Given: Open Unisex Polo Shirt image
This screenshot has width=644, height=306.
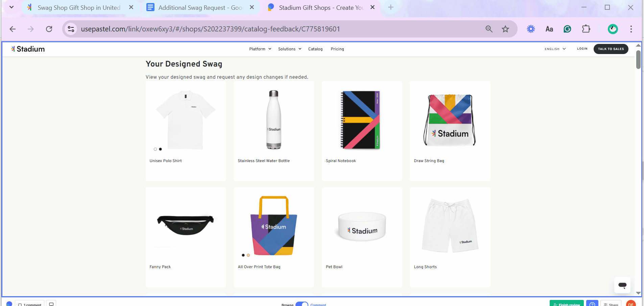Looking at the screenshot, I should coord(186,120).
